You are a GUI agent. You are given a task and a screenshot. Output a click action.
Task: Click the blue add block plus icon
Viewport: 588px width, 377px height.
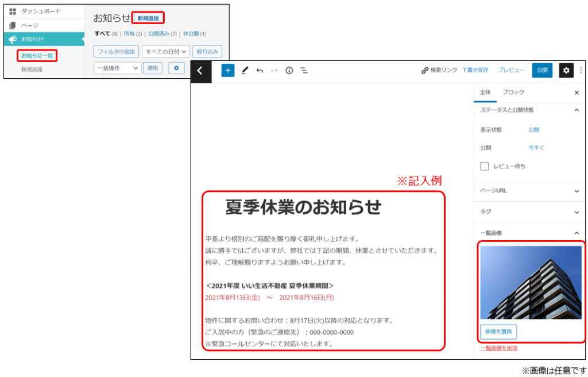228,71
